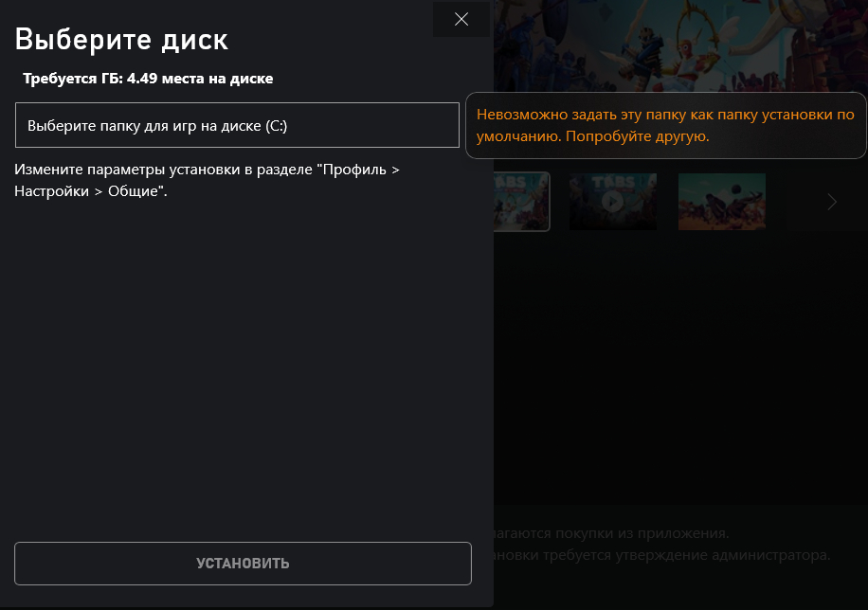
Task: Show next screenshots with the right chevron arrow
Action: 832,202
